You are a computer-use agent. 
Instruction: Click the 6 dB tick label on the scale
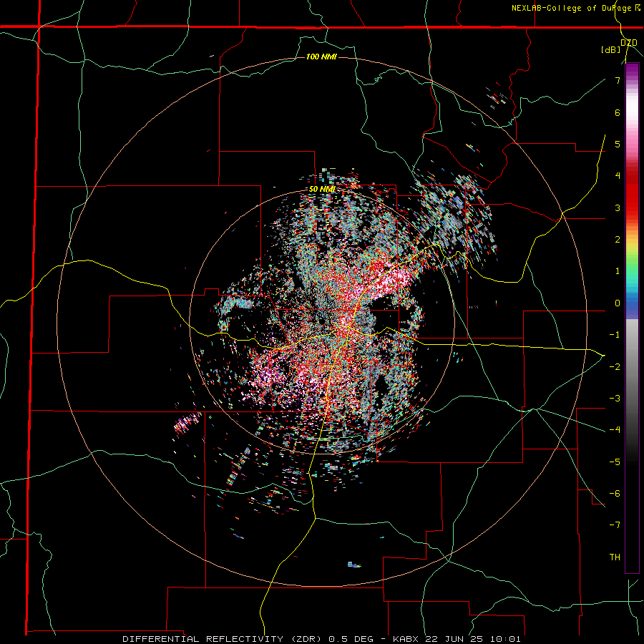[618, 112]
